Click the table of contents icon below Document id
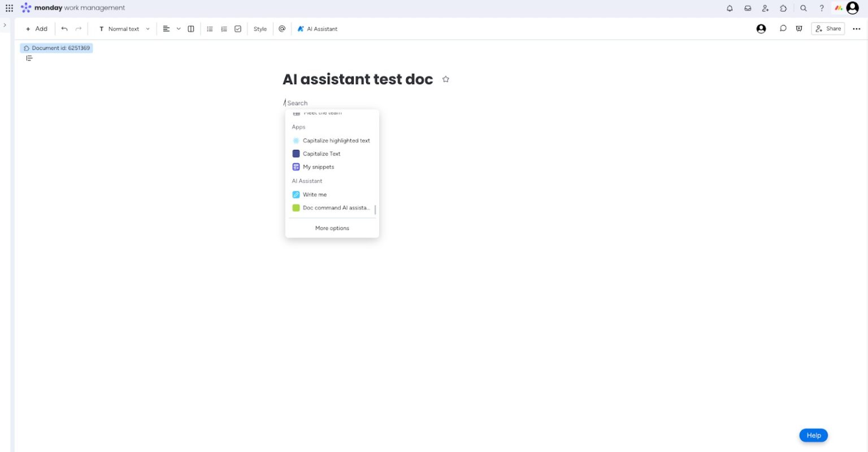 [x=29, y=58]
